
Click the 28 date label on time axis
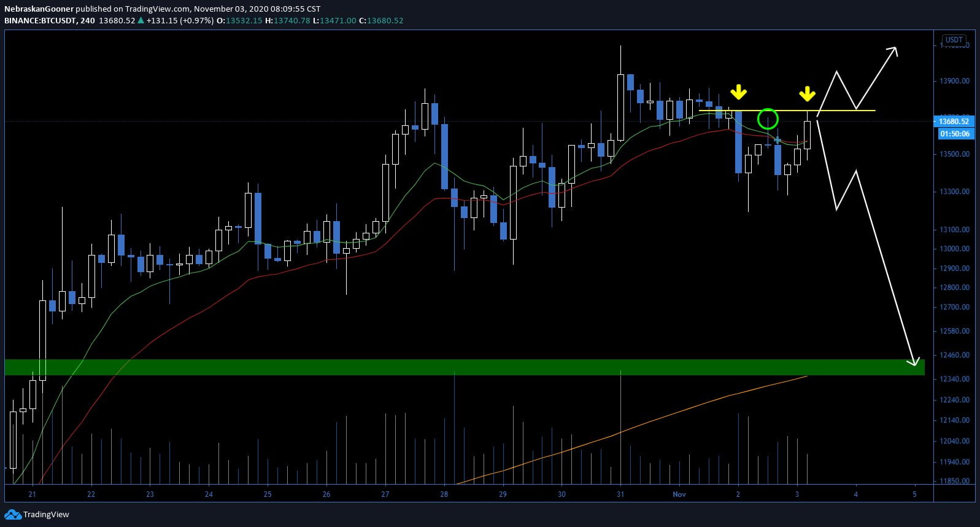tap(444, 494)
